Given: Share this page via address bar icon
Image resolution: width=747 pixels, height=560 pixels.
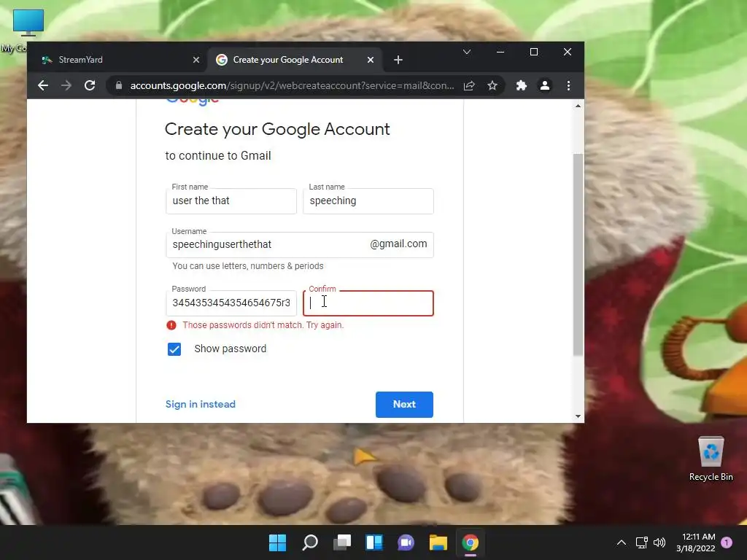Looking at the screenshot, I should (x=469, y=86).
